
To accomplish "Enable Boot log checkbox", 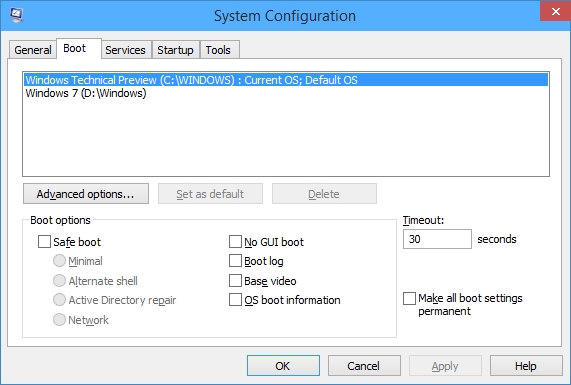I will [235, 261].
